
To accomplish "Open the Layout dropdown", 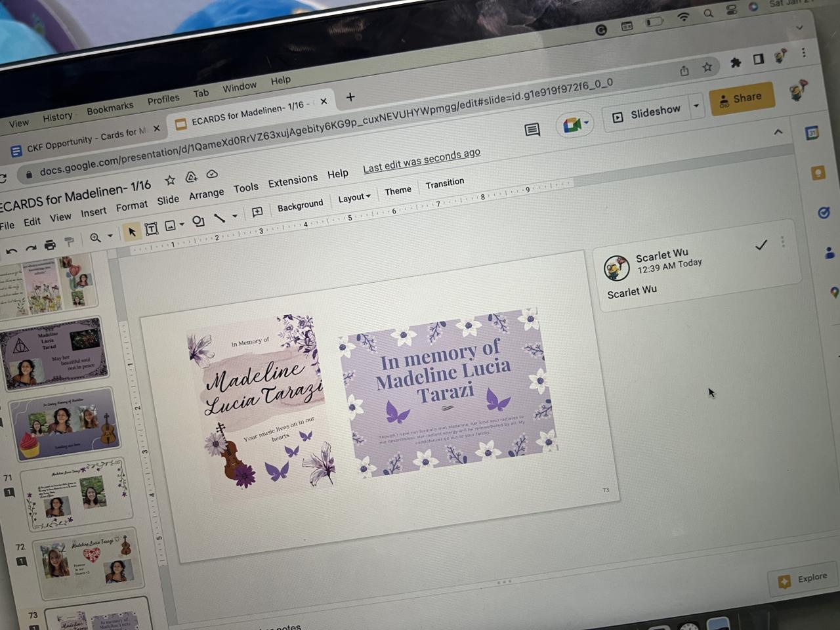I will coord(354,197).
